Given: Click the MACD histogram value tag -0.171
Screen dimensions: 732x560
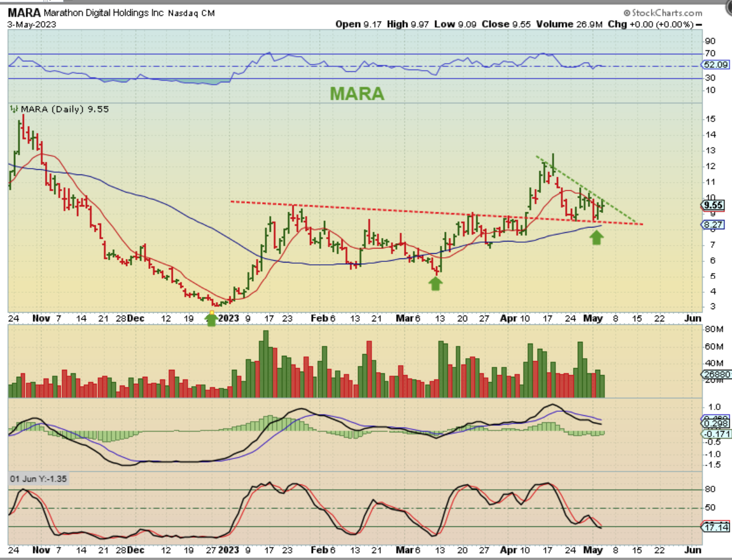Looking at the screenshot, I should point(716,434).
